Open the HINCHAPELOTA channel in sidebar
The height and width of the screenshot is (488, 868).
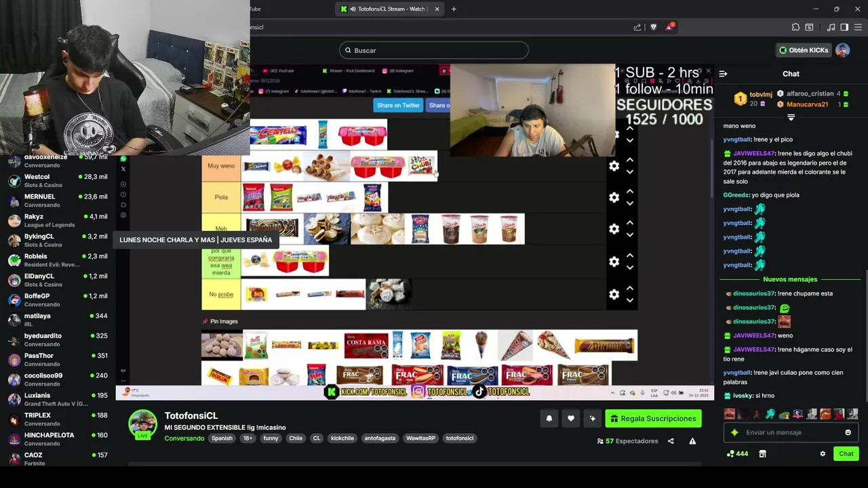coord(57,439)
